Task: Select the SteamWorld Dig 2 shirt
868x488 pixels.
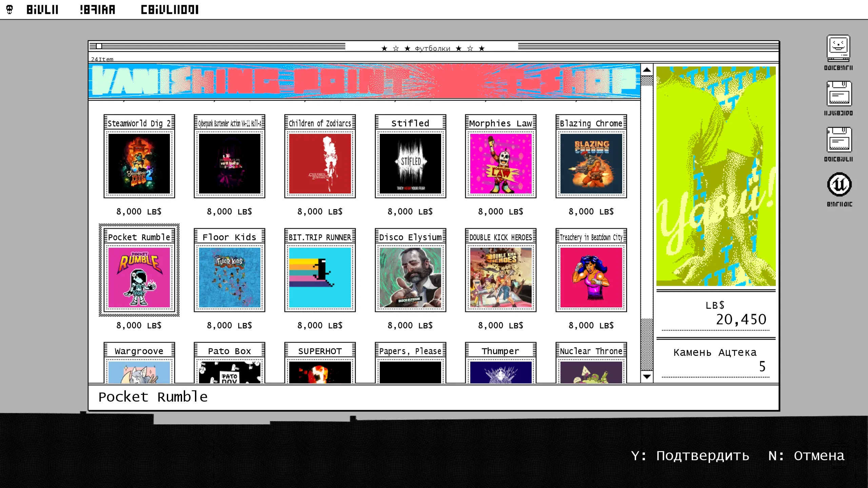Action: tap(139, 163)
